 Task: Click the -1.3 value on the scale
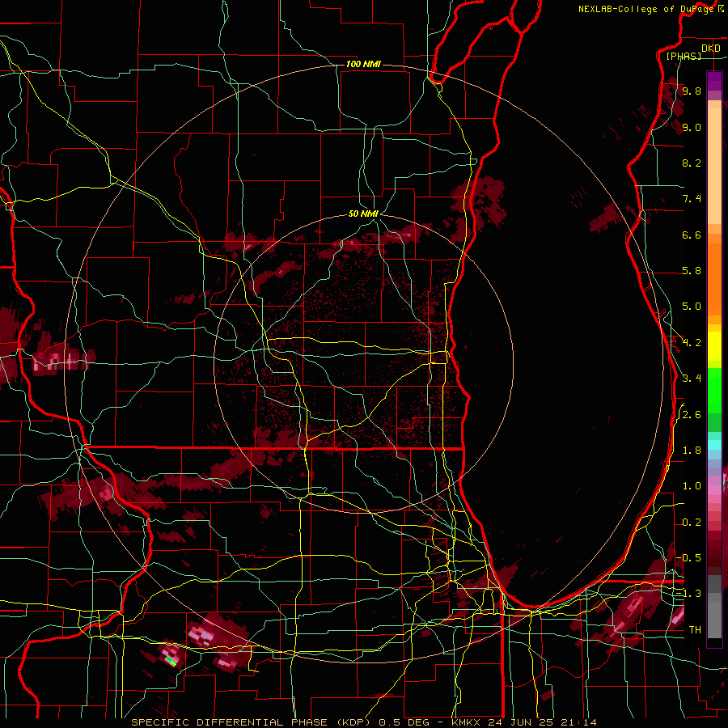click(689, 594)
